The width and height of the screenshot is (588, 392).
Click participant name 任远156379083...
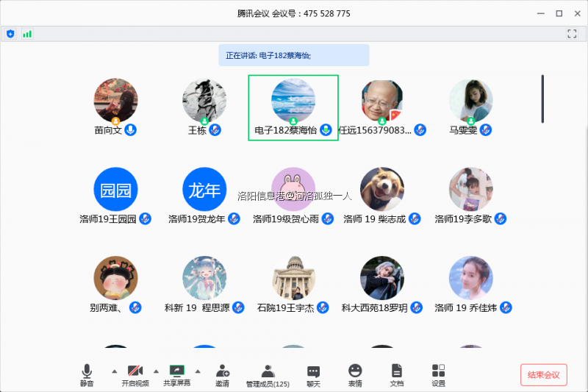tap(375, 130)
